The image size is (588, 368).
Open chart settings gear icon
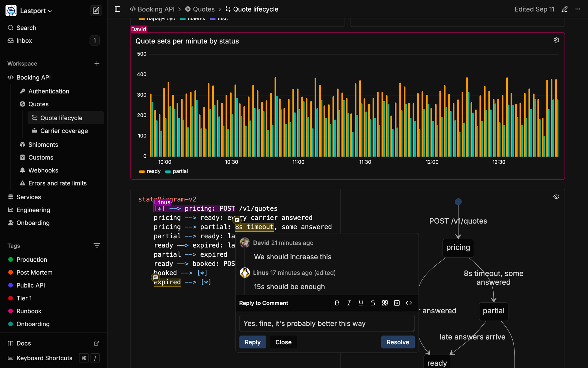tap(556, 40)
